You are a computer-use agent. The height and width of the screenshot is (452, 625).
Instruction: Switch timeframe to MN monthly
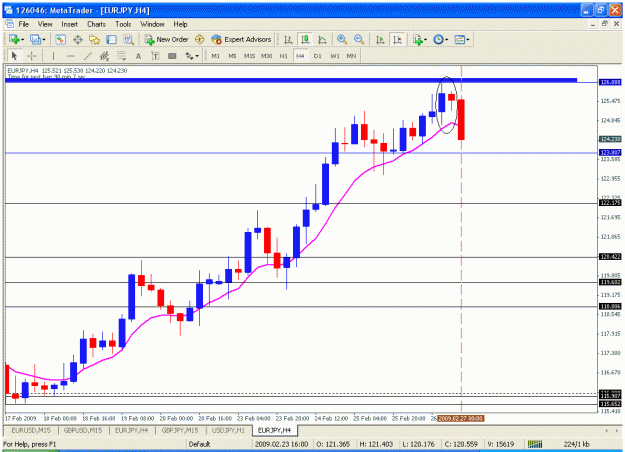(x=351, y=56)
